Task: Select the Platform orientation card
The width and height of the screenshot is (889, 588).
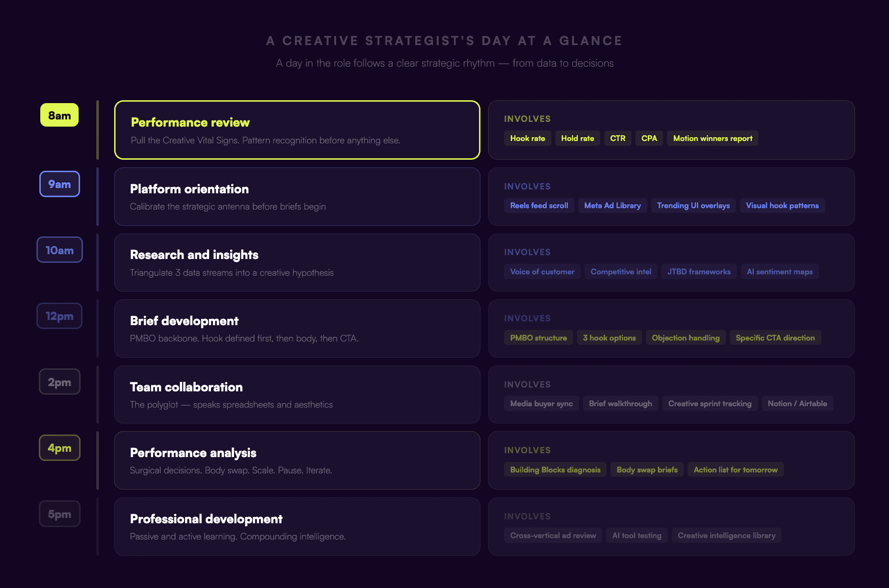Action: (x=297, y=197)
